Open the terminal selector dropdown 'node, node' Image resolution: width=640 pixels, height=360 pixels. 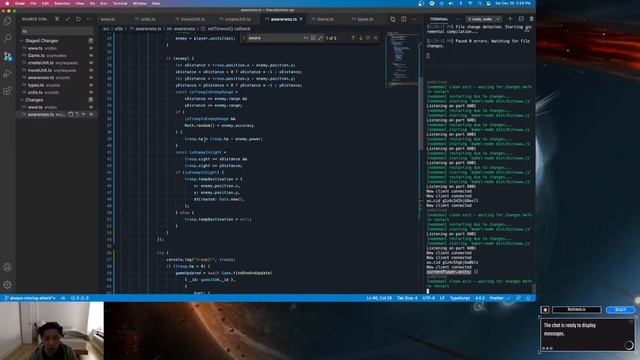(x=484, y=19)
